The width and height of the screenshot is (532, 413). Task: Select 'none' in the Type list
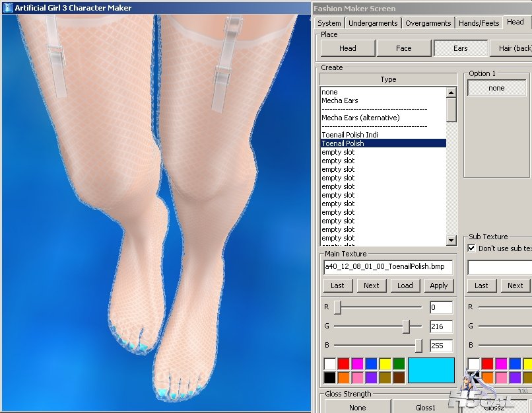click(383, 92)
